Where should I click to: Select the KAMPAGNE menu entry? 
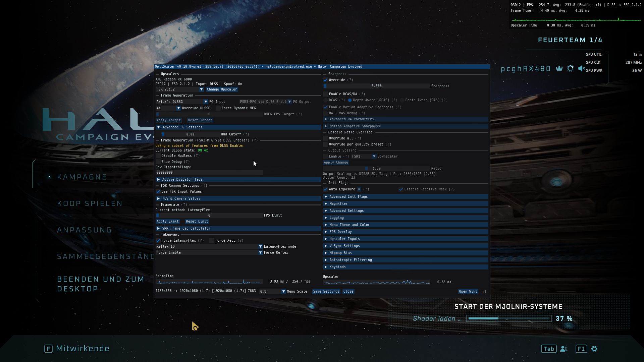[82, 177]
